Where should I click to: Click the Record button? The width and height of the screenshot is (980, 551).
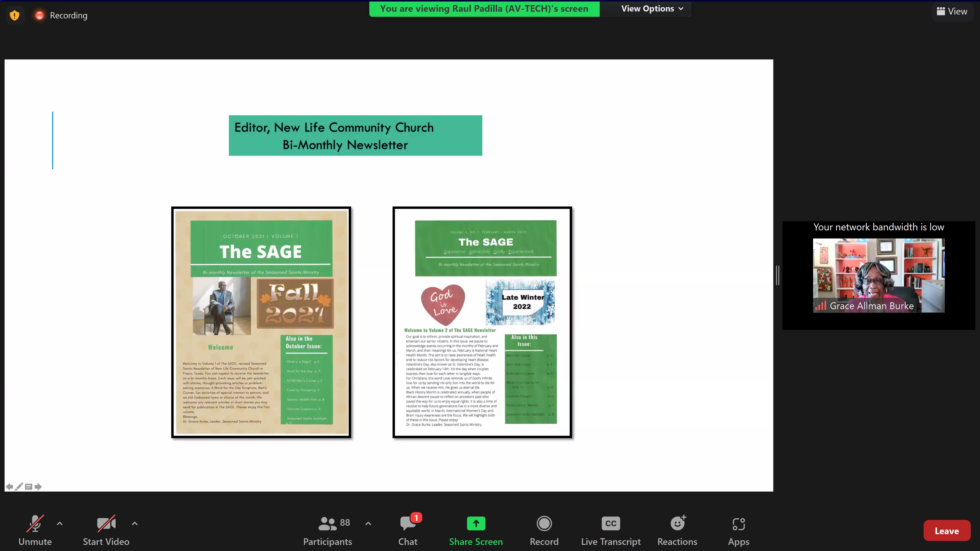tap(544, 530)
